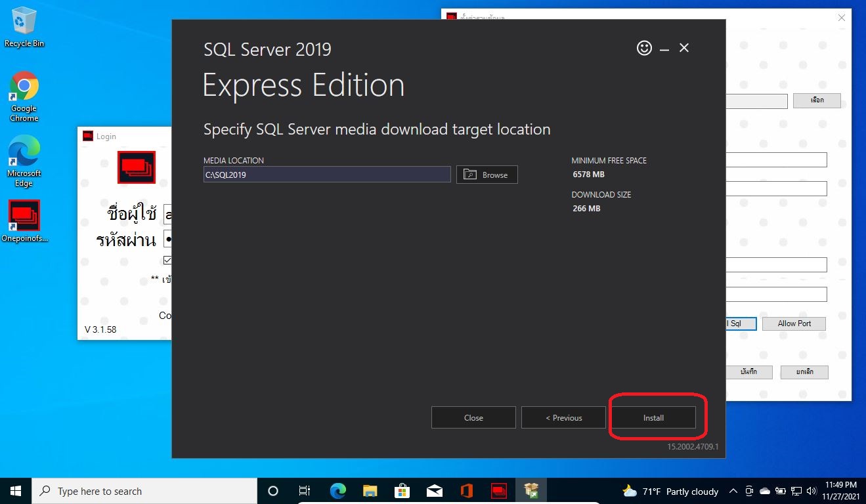Open the Onepoinofs desktop shortcut
This screenshot has height=504, width=866.
coord(24,220)
